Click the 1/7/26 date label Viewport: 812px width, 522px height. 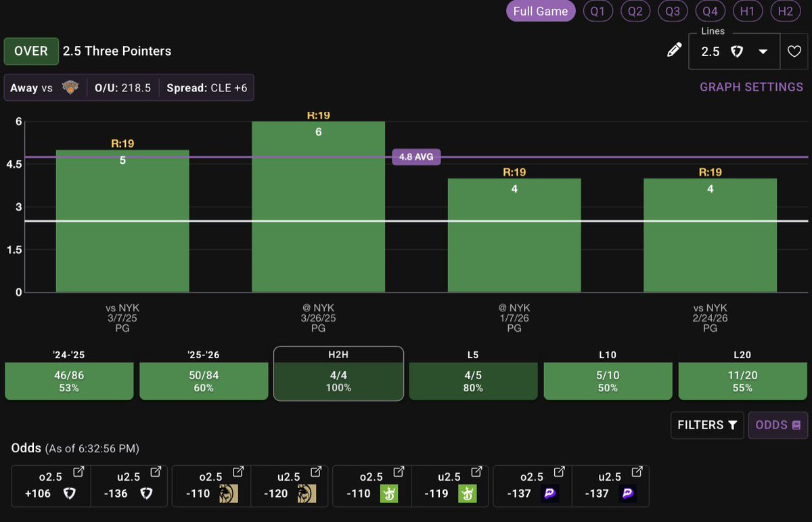click(x=514, y=318)
